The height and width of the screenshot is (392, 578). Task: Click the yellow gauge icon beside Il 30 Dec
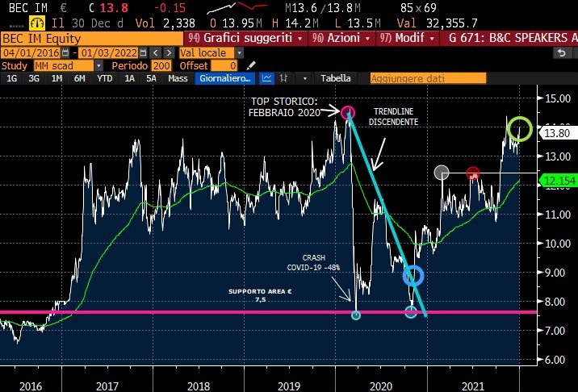[x=37, y=23]
